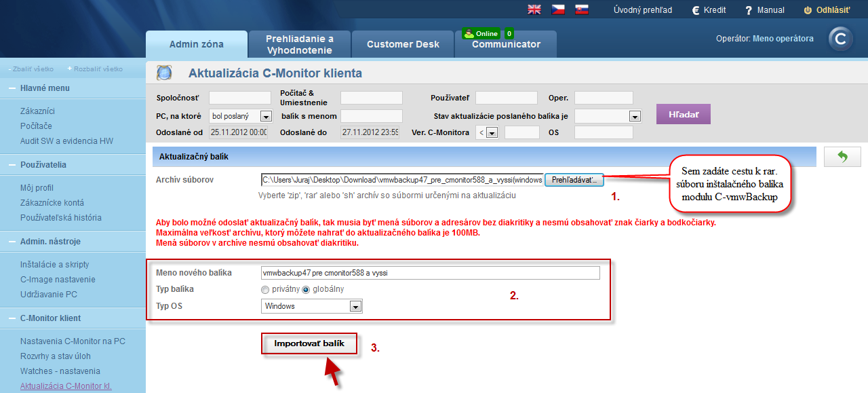Click the OS filter input field

tap(604, 132)
